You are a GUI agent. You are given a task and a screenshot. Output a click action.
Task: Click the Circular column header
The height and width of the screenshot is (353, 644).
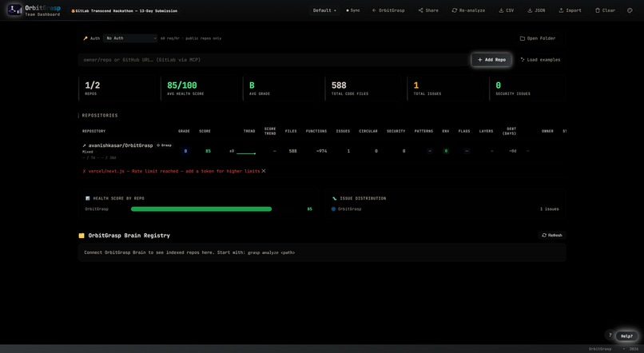click(x=368, y=131)
